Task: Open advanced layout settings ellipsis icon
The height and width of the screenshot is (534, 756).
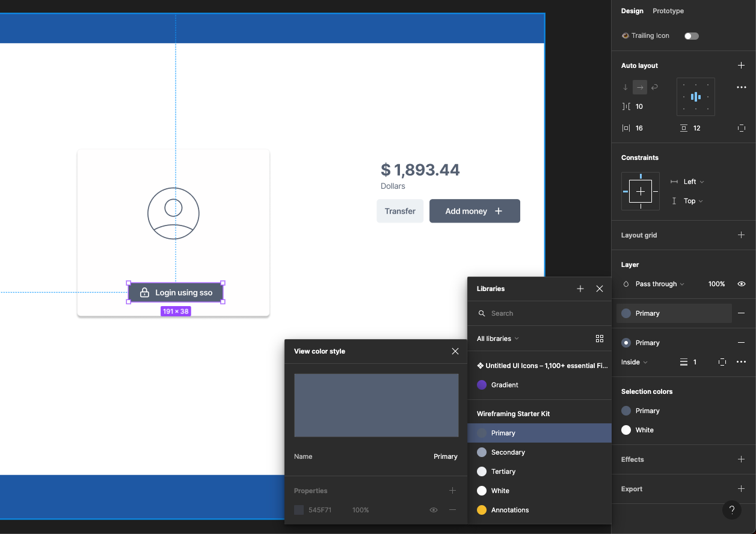Action: [741, 87]
